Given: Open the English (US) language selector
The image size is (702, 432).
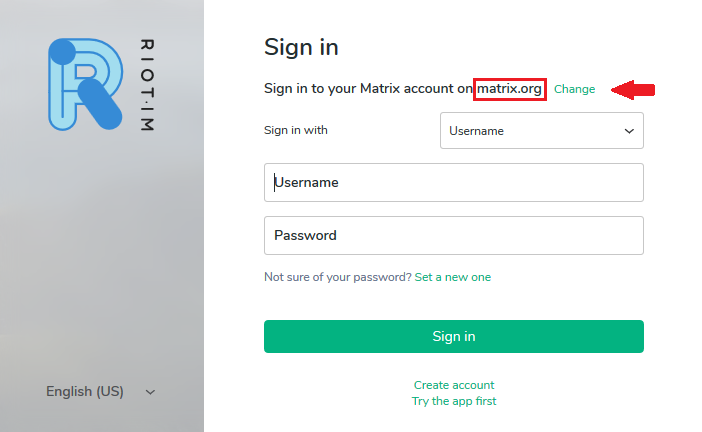Looking at the screenshot, I should [101, 392].
